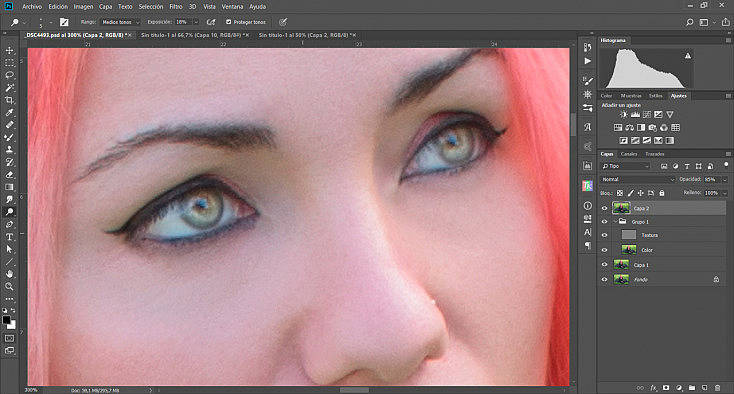Select the Type tool
Viewport: 734px width, 394px height.
coord(9,237)
